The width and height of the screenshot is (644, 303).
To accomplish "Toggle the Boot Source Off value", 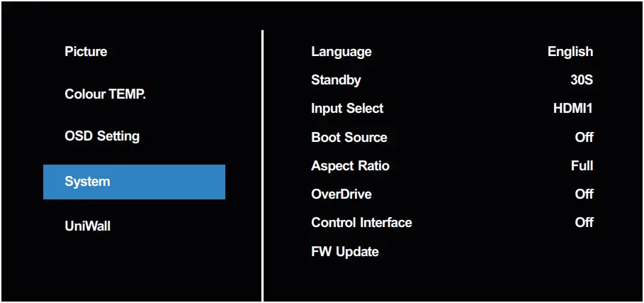I will [584, 137].
